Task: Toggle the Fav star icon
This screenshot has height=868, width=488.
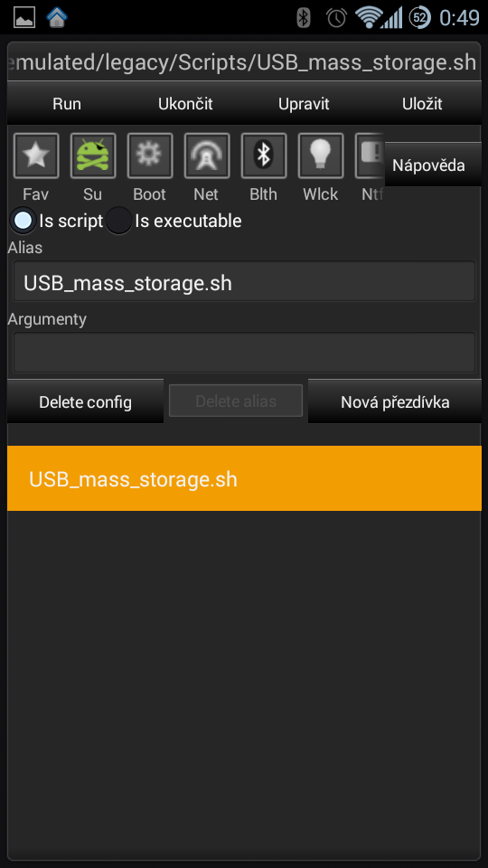Action: coord(36,156)
